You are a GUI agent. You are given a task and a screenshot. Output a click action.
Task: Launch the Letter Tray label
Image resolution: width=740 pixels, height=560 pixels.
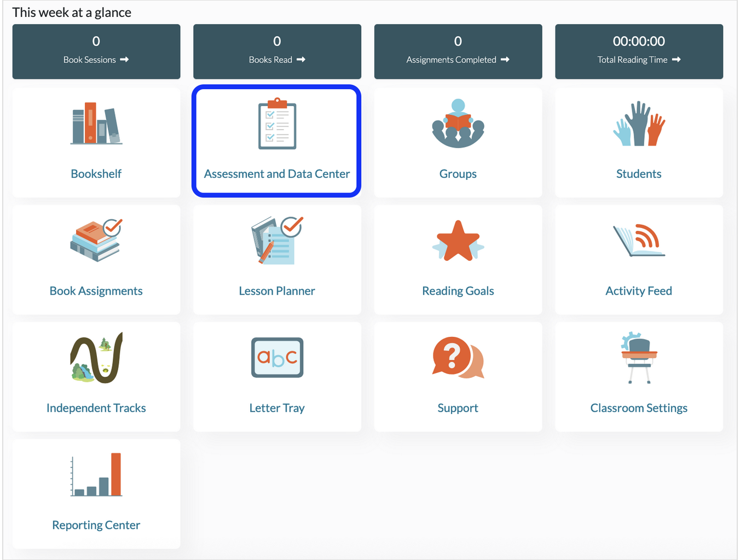[x=277, y=408]
